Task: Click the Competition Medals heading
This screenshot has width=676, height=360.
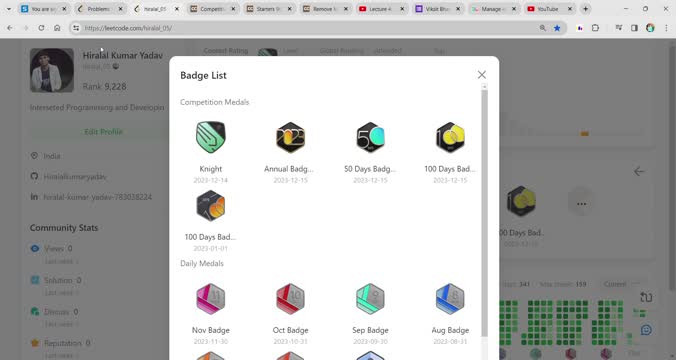Action: pos(215,102)
